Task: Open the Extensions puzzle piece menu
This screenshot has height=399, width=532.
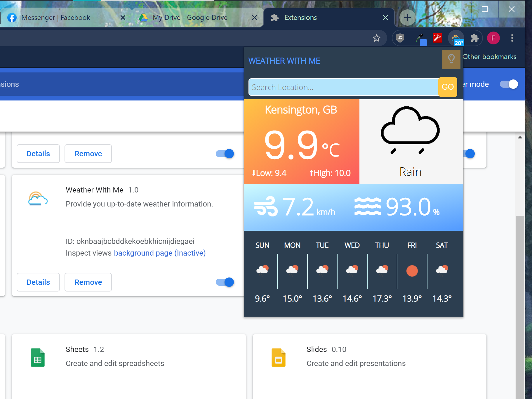Action: pyautogui.click(x=475, y=38)
